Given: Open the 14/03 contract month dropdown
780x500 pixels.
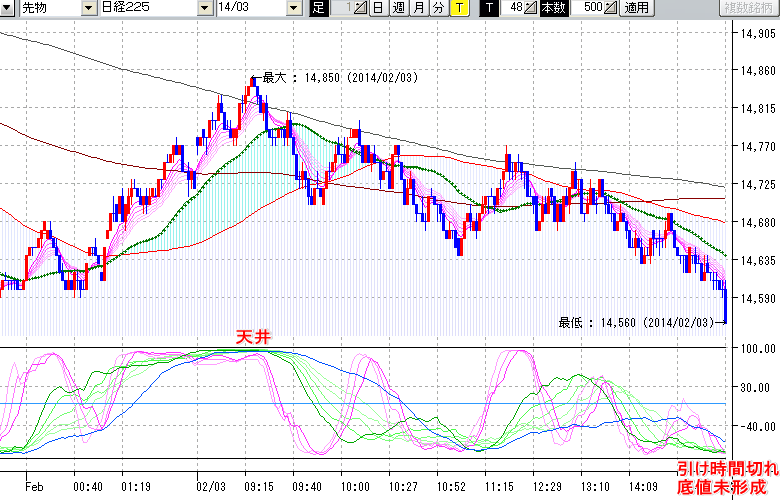Looking at the screenshot, I should click(293, 8).
